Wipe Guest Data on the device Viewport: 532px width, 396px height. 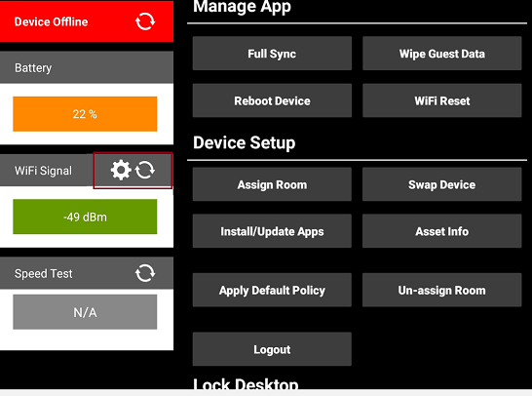pyautogui.click(x=441, y=54)
